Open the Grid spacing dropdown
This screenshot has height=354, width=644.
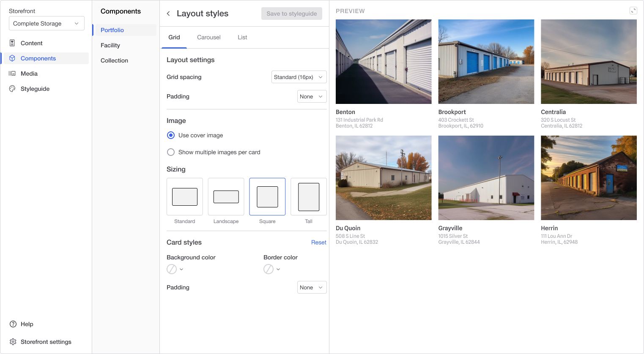coord(299,77)
